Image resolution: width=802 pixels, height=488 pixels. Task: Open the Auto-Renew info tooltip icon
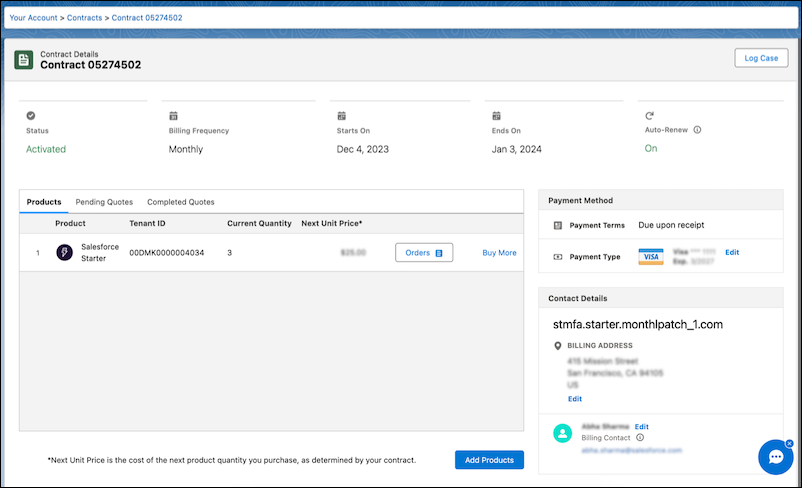click(x=697, y=130)
